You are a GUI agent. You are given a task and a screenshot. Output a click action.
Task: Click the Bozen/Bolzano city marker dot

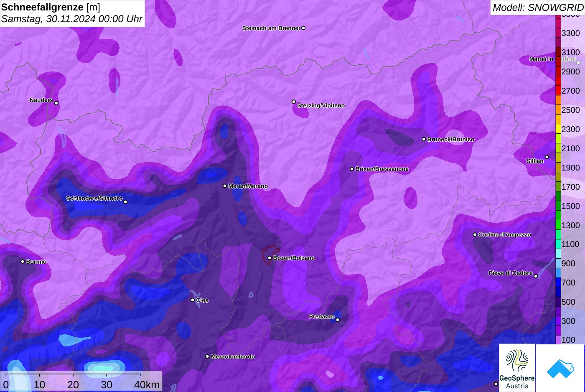tap(270, 258)
